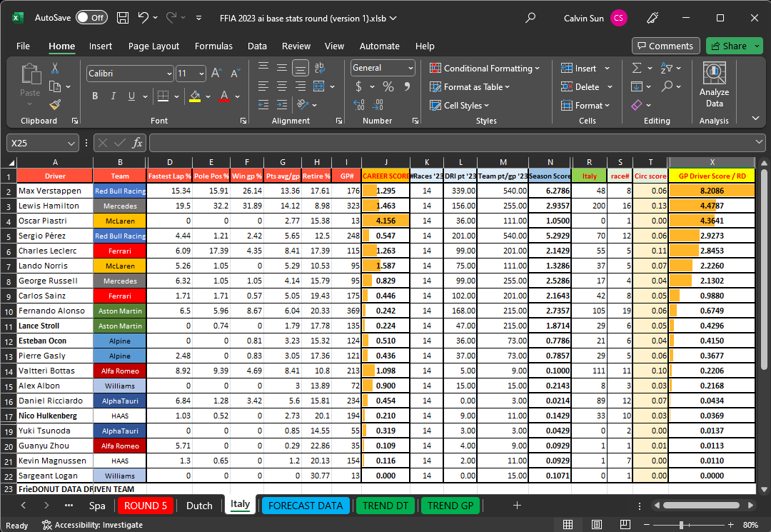Toggle bottom align in Alignment group
The width and height of the screenshot is (771, 532).
coord(301,68)
